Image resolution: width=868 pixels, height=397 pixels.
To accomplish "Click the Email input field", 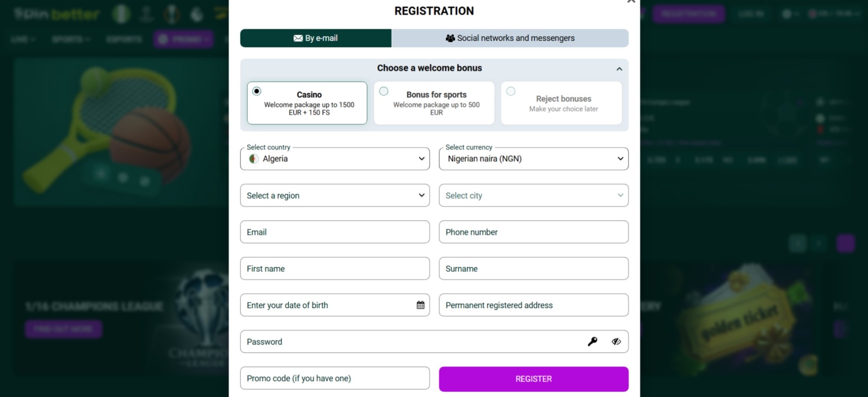I will coord(335,232).
